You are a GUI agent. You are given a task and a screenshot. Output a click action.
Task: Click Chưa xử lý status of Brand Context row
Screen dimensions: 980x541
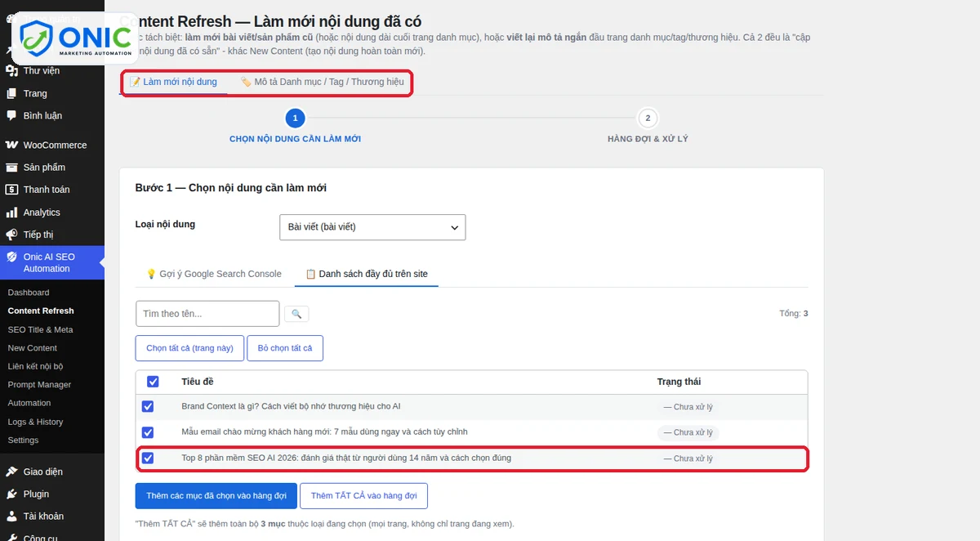688,407
